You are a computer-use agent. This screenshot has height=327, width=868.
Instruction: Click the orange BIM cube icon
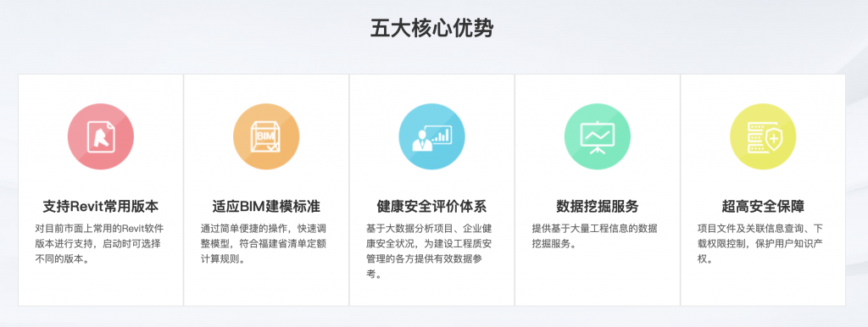pyautogui.click(x=266, y=136)
